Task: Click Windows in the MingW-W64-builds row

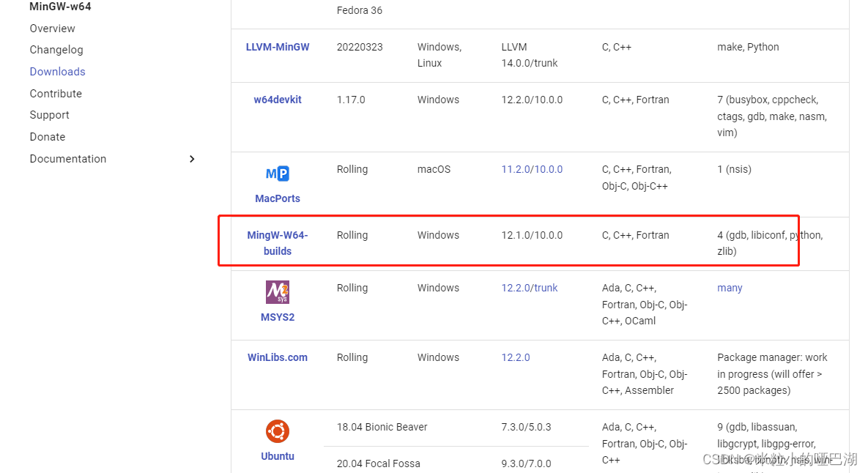Action: point(438,235)
